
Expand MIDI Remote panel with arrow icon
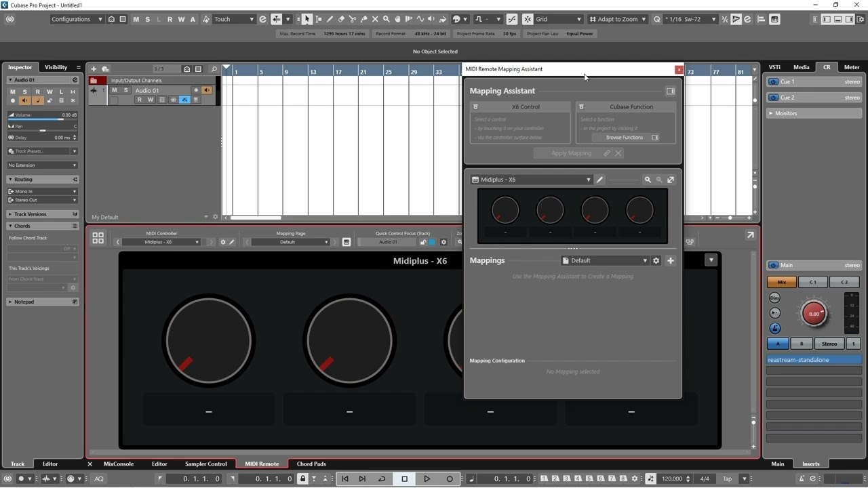[750, 235]
